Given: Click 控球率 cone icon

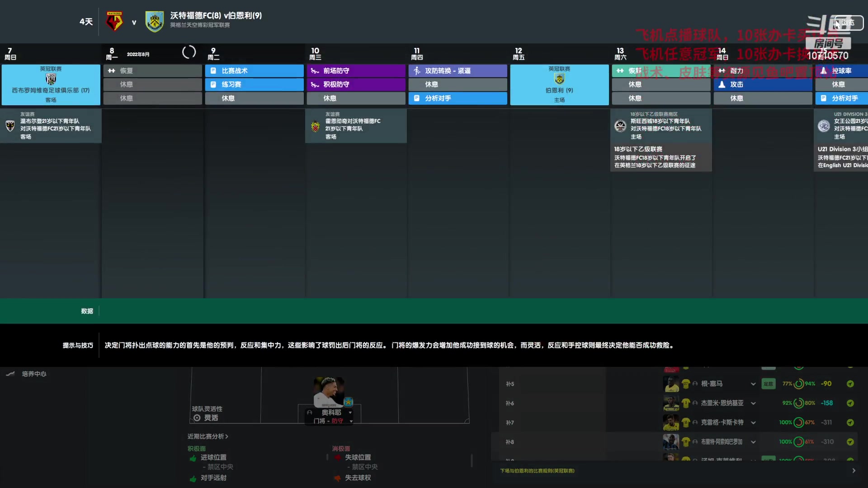Looking at the screenshot, I should point(824,70).
